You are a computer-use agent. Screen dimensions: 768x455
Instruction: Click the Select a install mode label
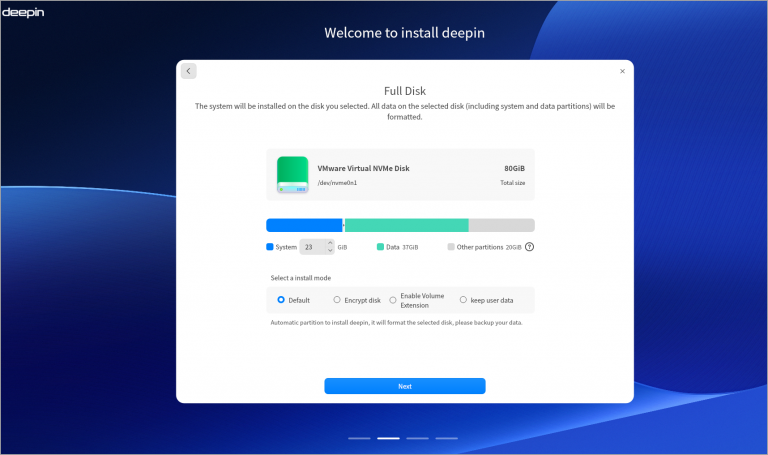point(301,278)
